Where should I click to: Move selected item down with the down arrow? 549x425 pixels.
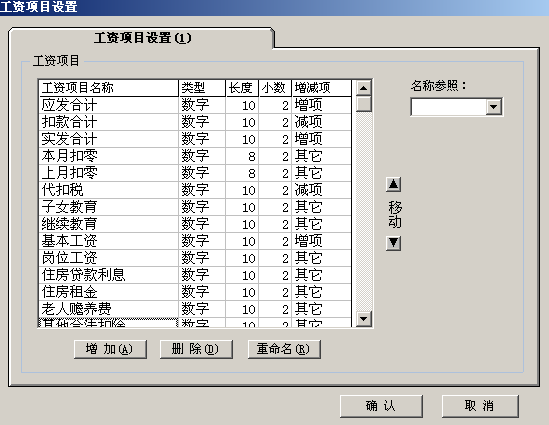click(393, 243)
